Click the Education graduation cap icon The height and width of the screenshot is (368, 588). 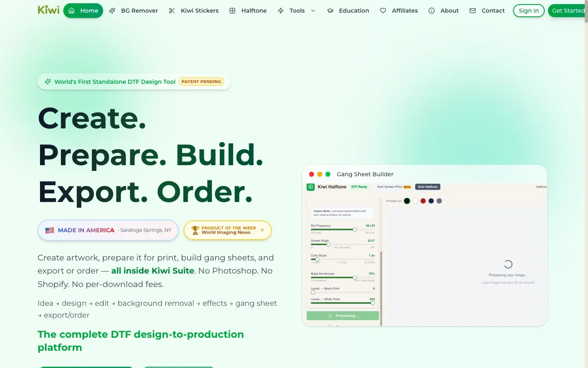point(330,11)
